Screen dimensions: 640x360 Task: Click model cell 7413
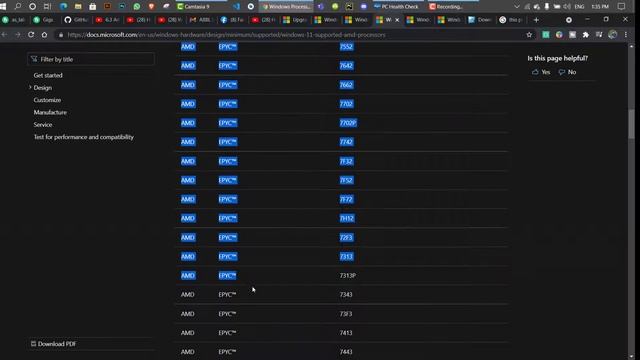point(346,333)
